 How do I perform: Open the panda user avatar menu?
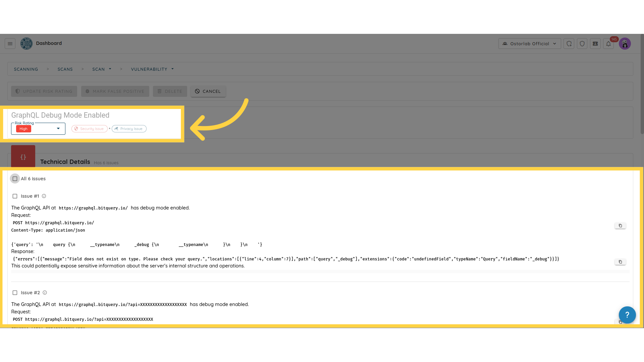[x=625, y=44]
